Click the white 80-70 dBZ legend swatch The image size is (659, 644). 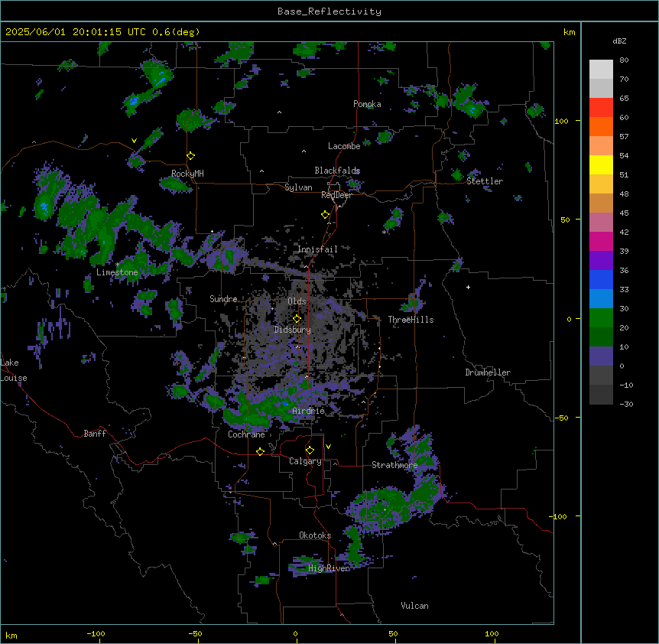pos(601,70)
